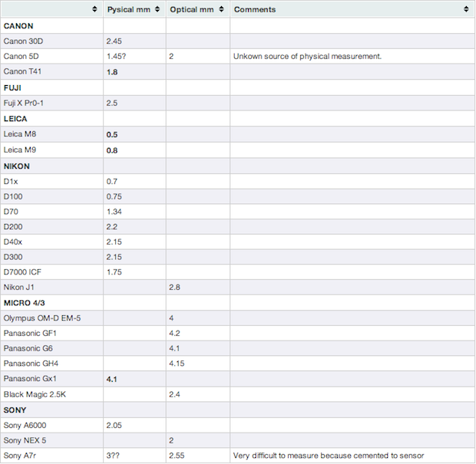Select the SONY group heading

point(15,410)
